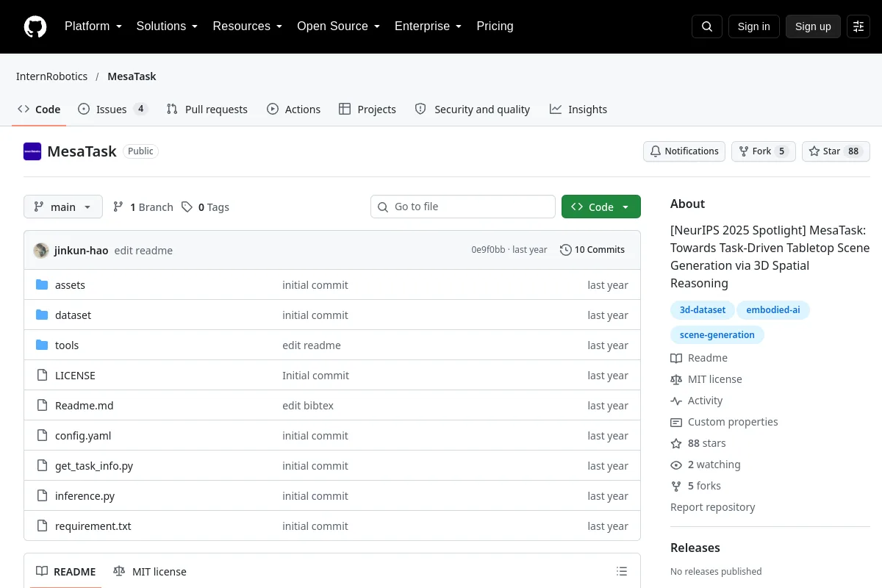Select the MIT license tab below files
Image resolution: width=882 pixels, height=588 pixels.
[150, 572]
